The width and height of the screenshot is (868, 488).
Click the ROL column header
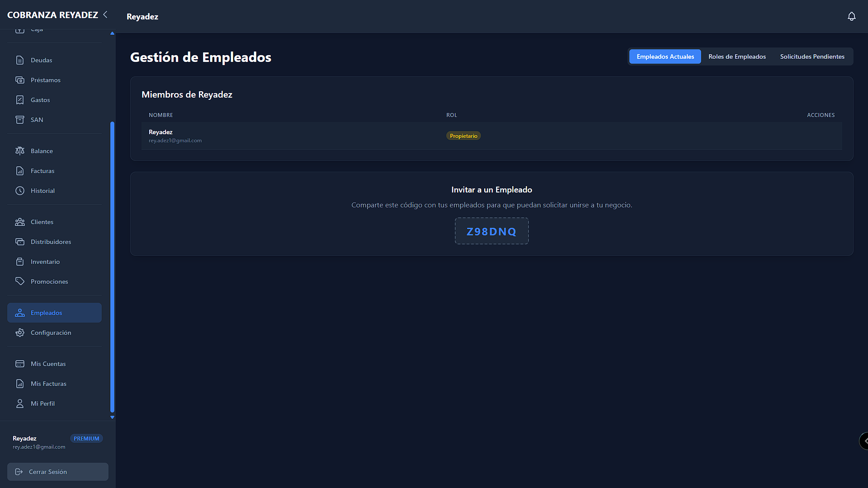[452, 115]
